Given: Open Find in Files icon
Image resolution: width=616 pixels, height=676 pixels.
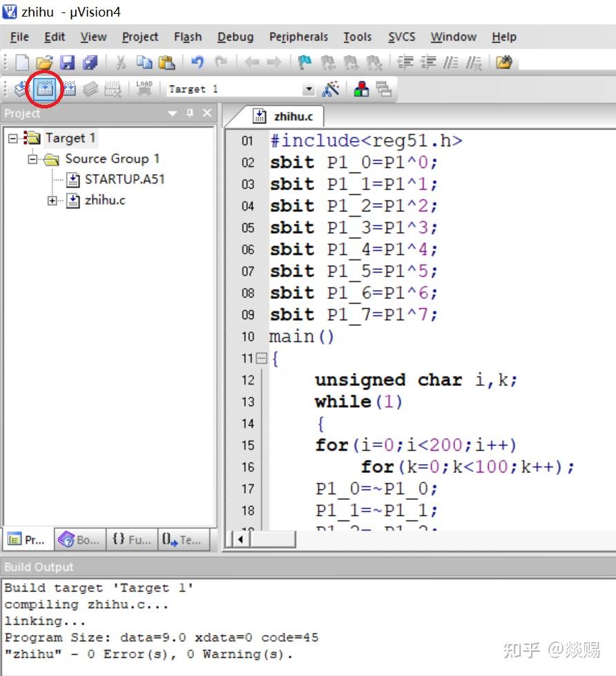Looking at the screenshot, I should (504, 63).
